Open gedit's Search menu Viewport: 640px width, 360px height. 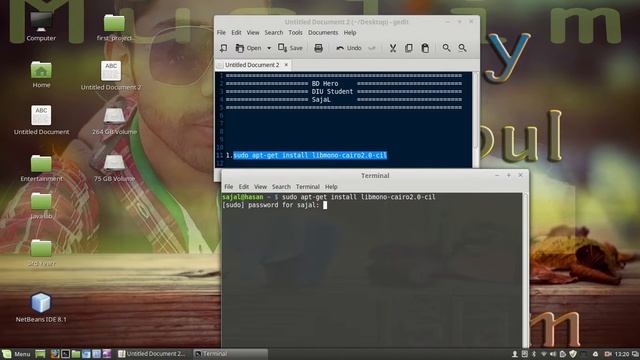pyautogui.click(x=273, y=32)
